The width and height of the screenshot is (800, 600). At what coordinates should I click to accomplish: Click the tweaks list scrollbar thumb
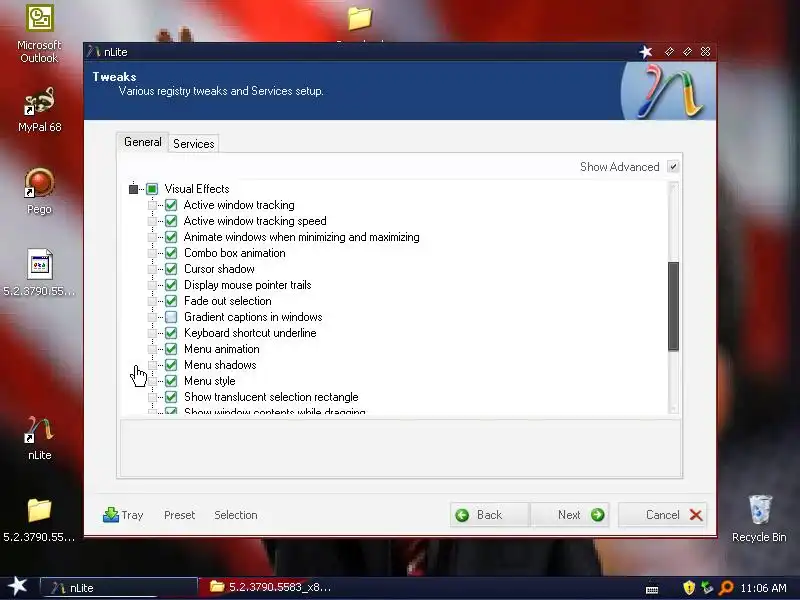click(x=673, y=306)
